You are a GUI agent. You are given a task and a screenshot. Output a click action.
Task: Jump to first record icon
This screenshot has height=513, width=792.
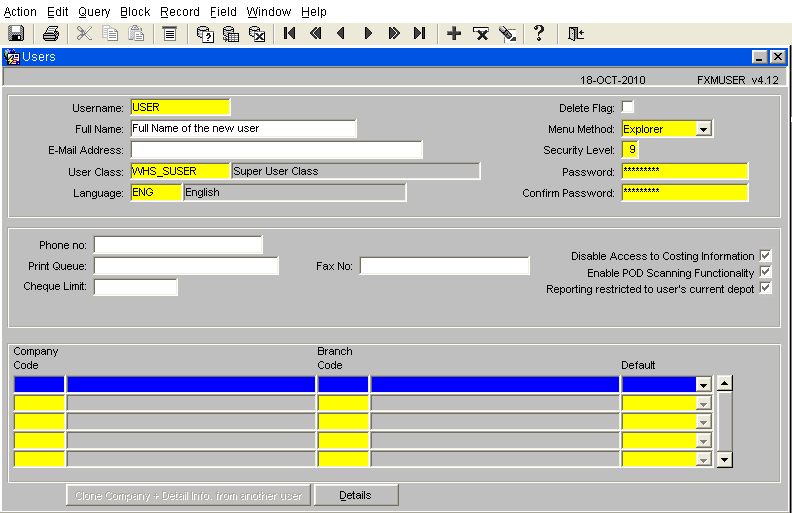coord(289,33)
